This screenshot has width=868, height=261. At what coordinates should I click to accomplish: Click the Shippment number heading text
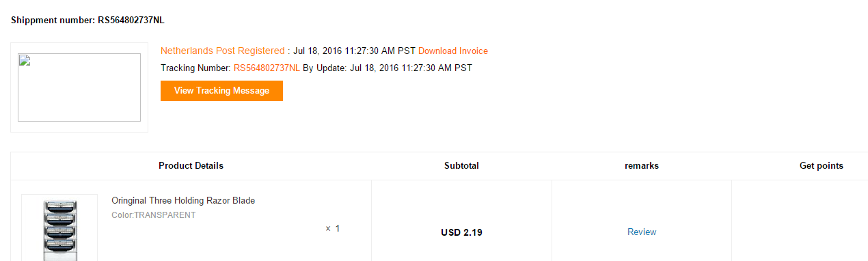pos(87,20)
